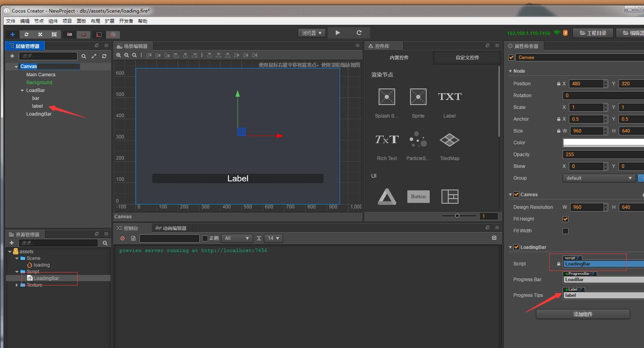Viewport: 644px width, 348px height.
Task: Click the add asset plus icon
Action: pos(12,243)
